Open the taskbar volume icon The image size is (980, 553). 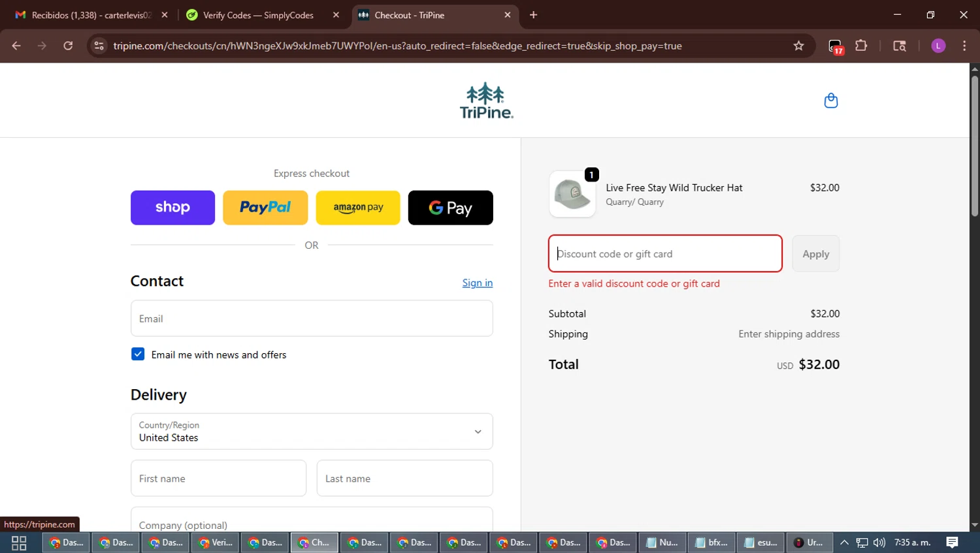coord(879,543)
